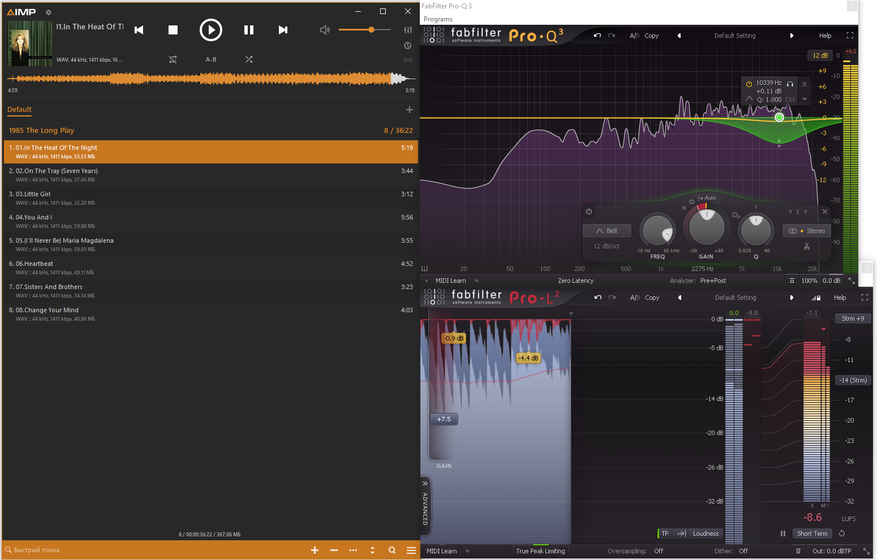Adjust the AIMP volume slider

pyautogui.click(x=365, y=30)
